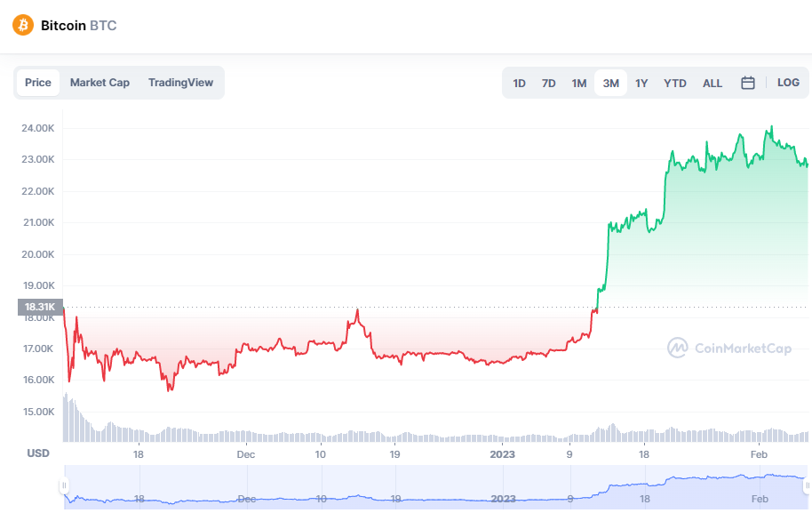This screenshot has height=513, width=812.
Task: Switch to the Price tab
Action: coord(38,83)
